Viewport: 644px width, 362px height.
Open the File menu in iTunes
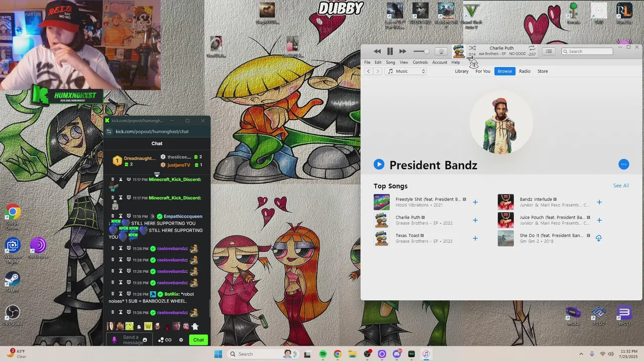click(x=367, y=62)
